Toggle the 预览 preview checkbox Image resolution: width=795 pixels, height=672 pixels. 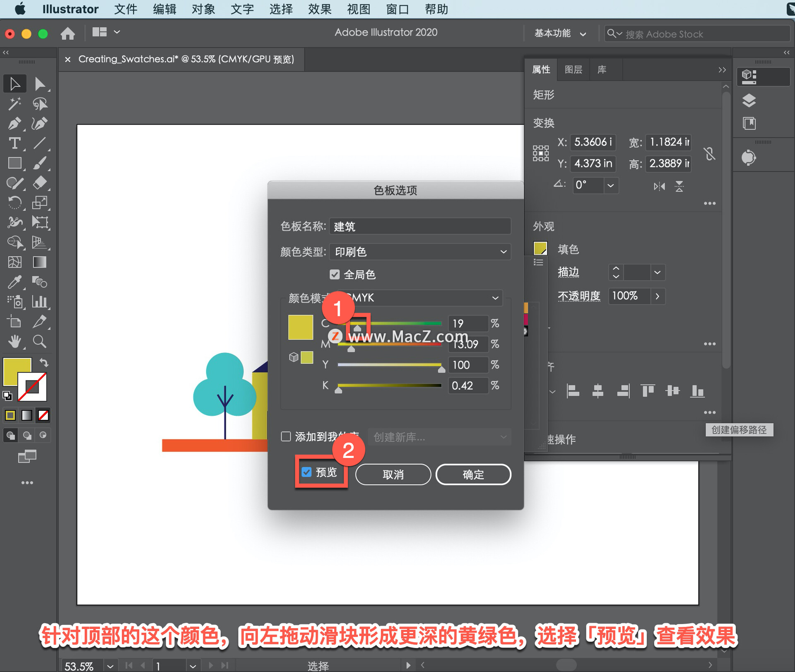(307, 472)
